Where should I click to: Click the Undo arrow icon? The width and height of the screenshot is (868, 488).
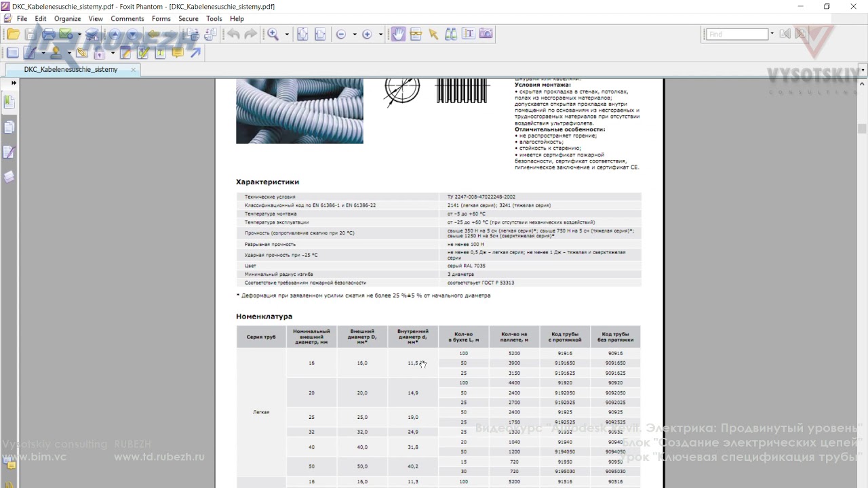click(x=234, y=35)
